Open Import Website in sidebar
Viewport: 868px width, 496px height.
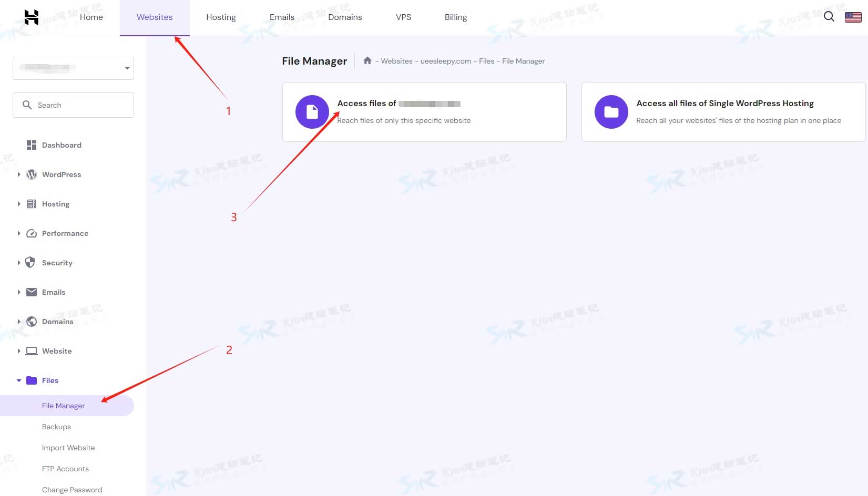[68, 448]
